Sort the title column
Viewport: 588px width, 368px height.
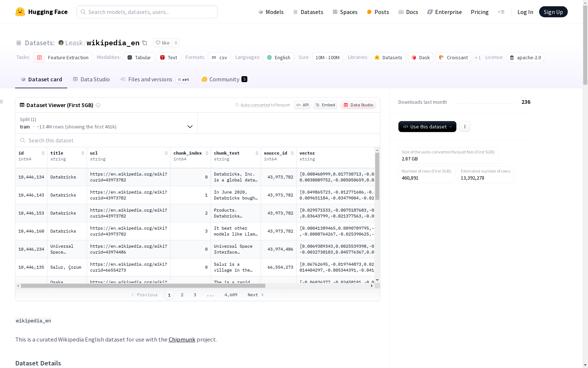[x=83, y=153]
